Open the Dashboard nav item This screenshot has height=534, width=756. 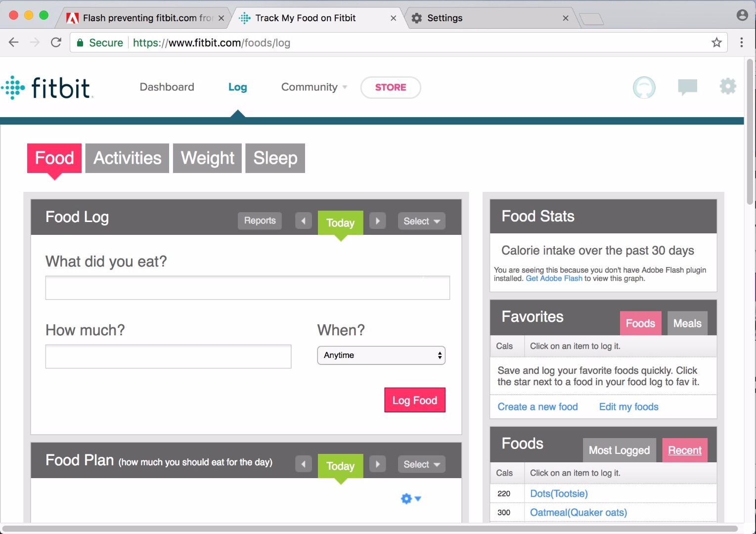point(167,88)
